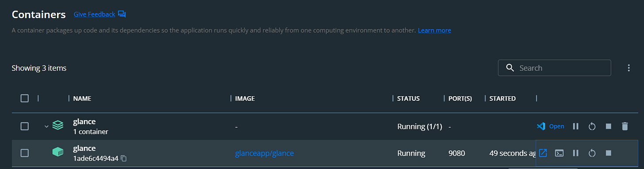Viewport: 644px width, 169px height.
Task: Open glance container in browser
Action: pos(543,153)
